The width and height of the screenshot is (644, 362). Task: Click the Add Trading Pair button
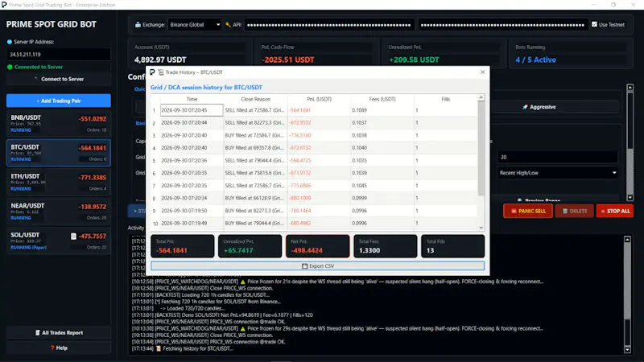58,101
